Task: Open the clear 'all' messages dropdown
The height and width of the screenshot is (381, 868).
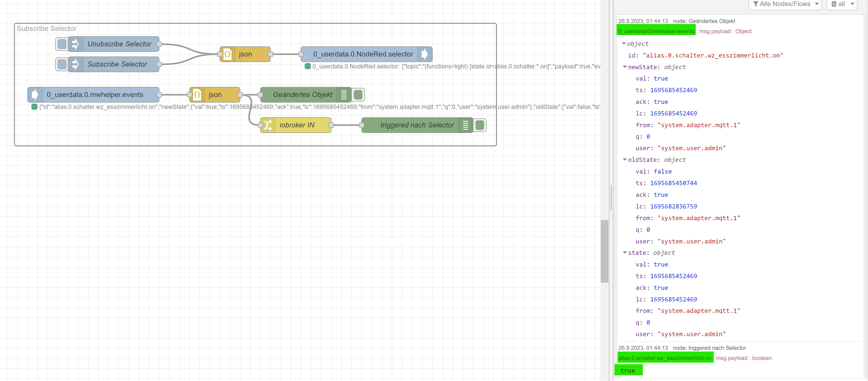Action: tap(852, 4)
